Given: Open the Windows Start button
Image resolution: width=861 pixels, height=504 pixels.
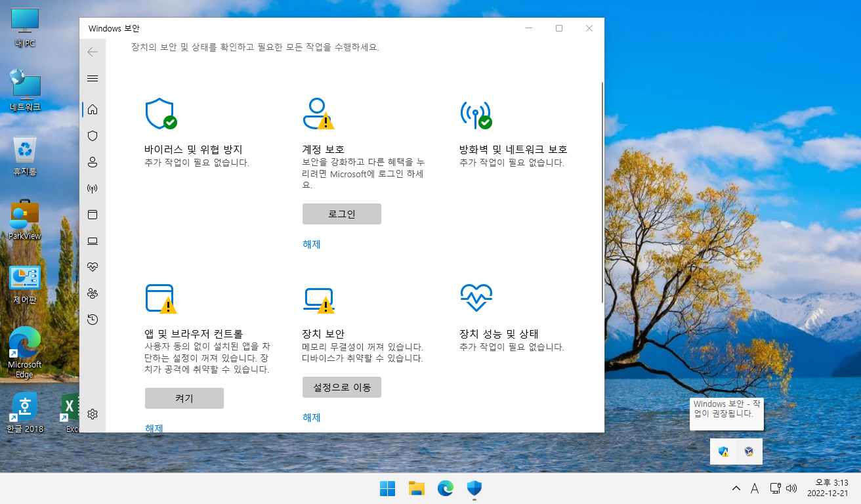Looking at the screenshot, I should pyautogui.click(x=387, y=488).
